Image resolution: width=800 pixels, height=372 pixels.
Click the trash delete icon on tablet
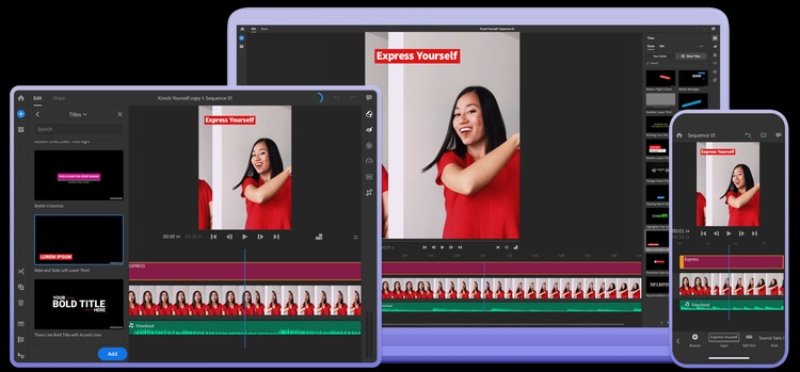(x=20, y=303)
